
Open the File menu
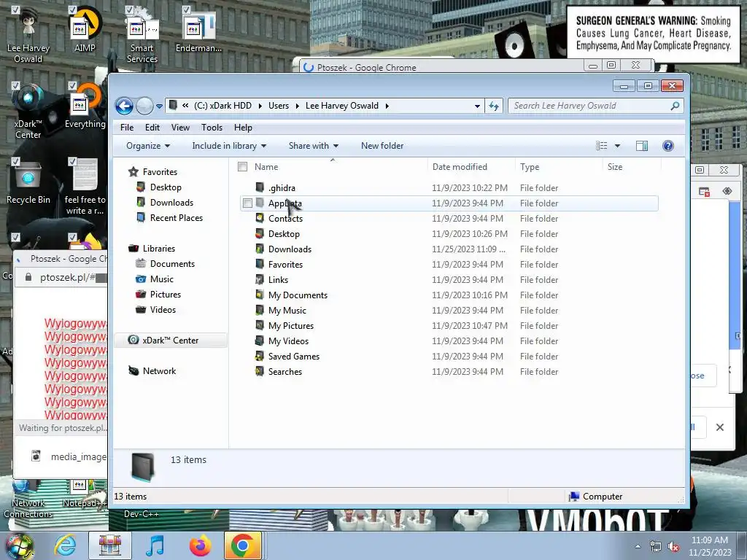(127, 128)
